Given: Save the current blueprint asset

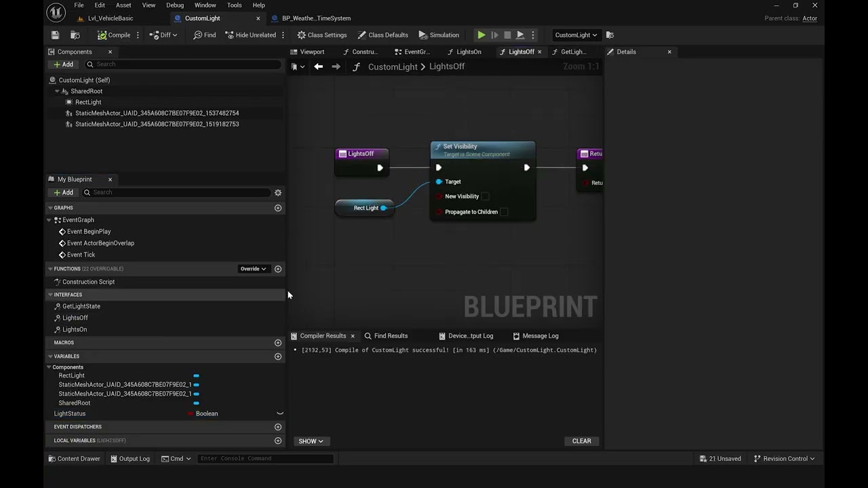Looking at the screenshot, I should click(55, 35).
